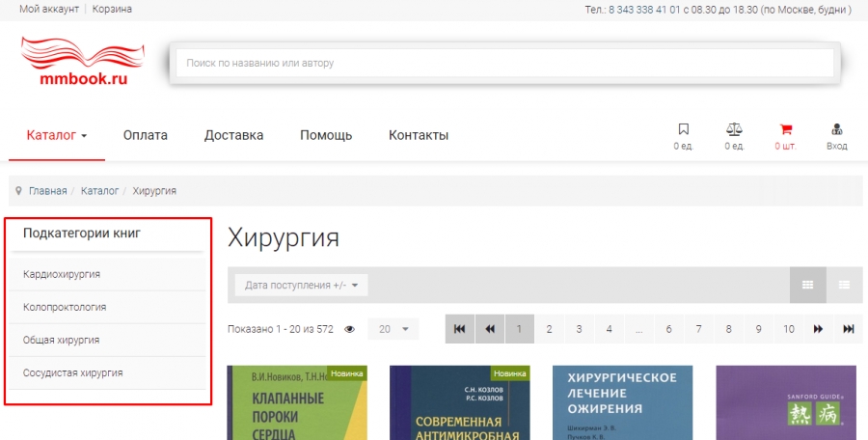Open bookmarks icon showing 0 ед.
The width and height of the screenshot is (868, 440).
pyautogui.click(x=683, y=137)
